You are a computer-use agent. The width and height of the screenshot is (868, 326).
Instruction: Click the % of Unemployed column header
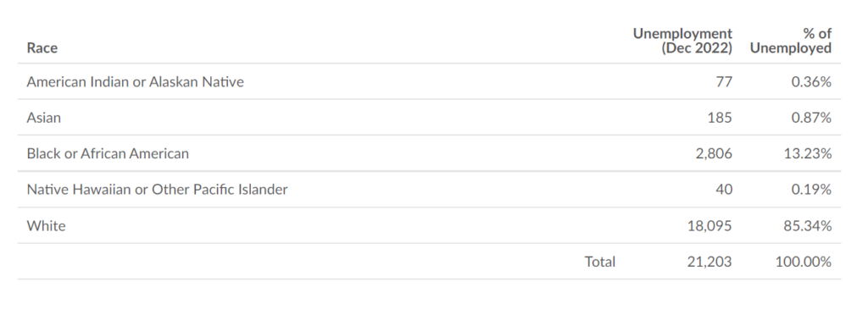tap(791, 41)
